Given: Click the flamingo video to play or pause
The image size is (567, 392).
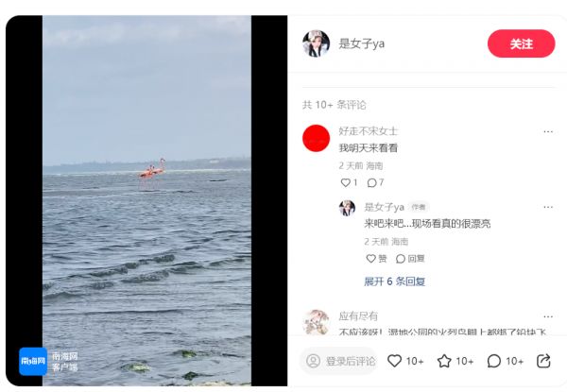Looking at the screenshot, I should pyautogui.click(x=146, y=200).
